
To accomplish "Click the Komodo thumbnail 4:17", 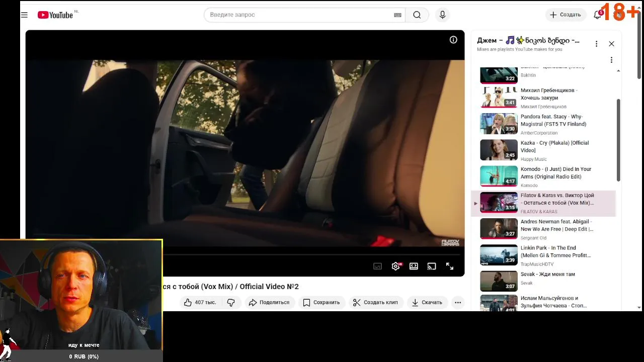I will (x=499, y=176).
